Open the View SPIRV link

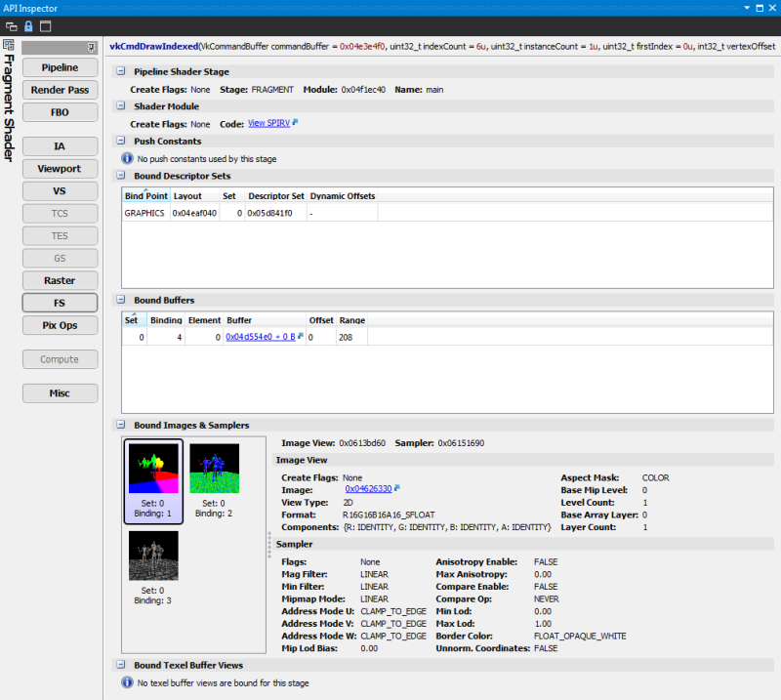268,124
